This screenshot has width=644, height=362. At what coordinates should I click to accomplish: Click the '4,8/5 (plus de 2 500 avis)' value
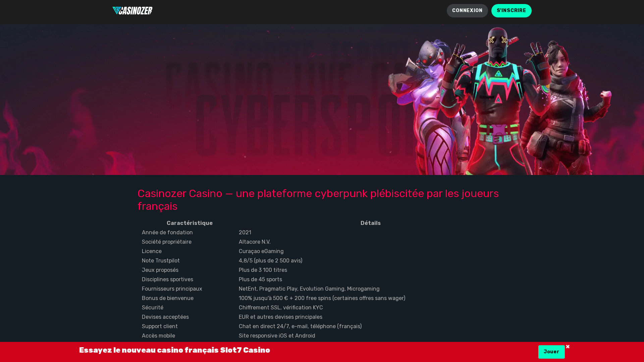tap(271, 261)
